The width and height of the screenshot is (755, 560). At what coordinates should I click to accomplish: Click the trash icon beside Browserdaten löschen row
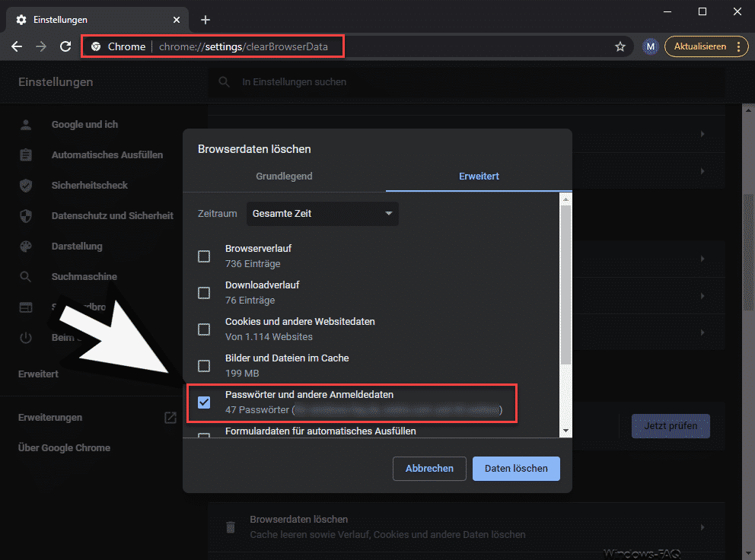pyautogui.click(x=231, y=527)
